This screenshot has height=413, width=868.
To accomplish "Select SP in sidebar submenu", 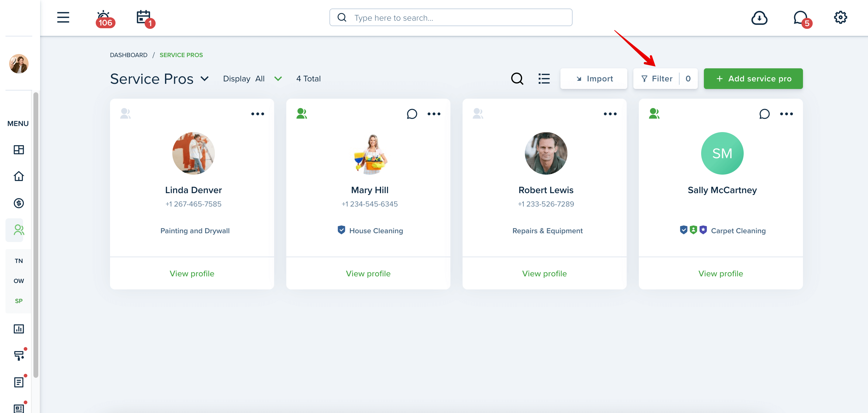I will [x=19, y=301].
